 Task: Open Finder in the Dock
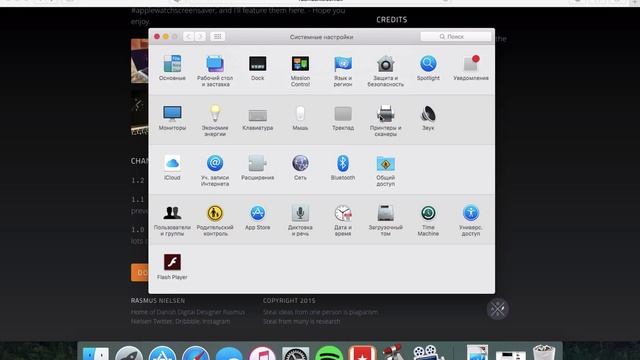coord(96,354)
